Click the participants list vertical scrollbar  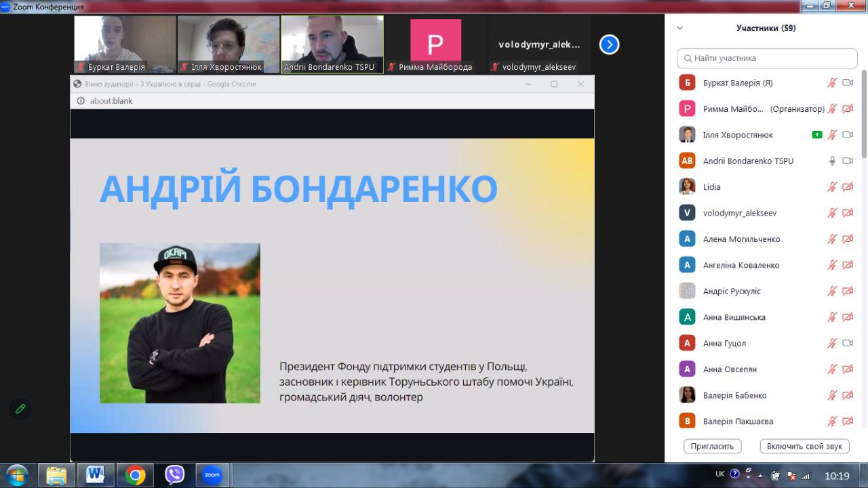[863, 115]
